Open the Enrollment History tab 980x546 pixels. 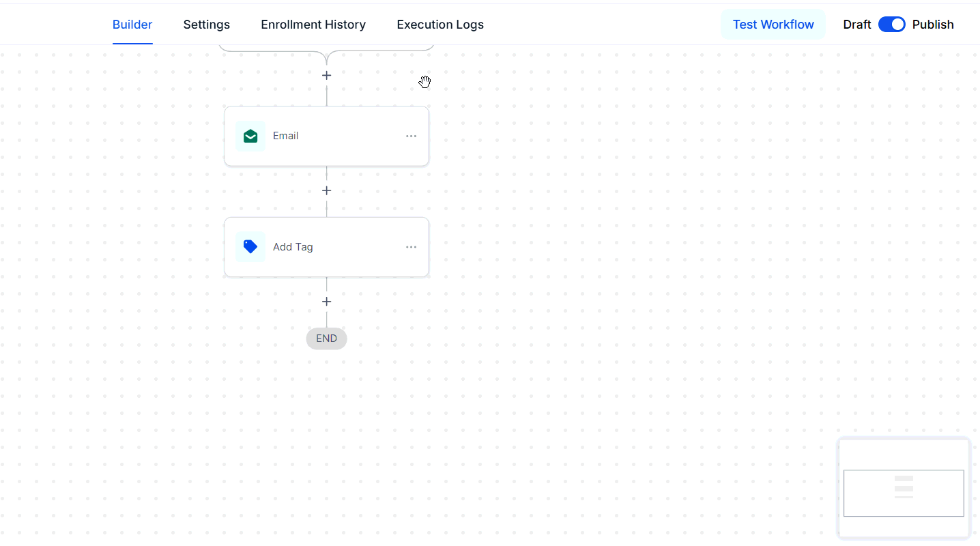(313, 25)
